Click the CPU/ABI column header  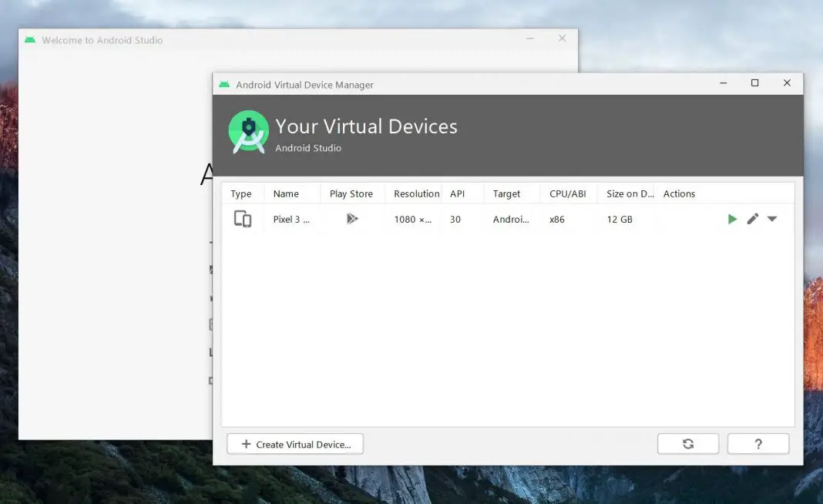(568, 193)
